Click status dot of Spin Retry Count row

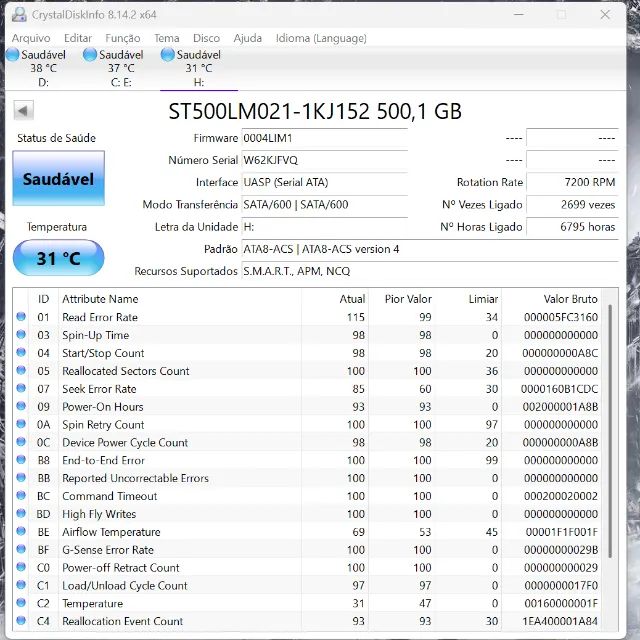21,424
